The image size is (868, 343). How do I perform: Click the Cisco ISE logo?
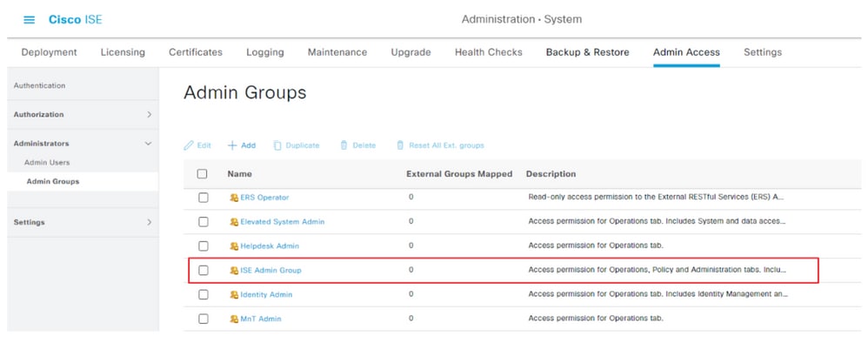pos(76,19)
